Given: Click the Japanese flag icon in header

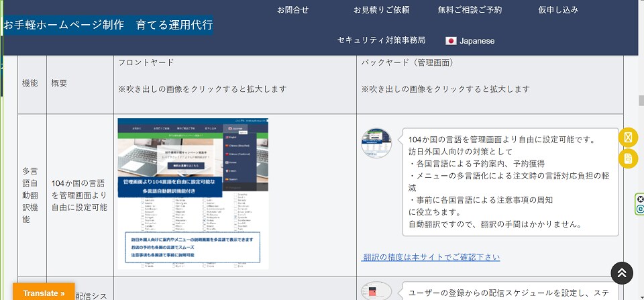Looking at the screenshot, I should 451,41.
